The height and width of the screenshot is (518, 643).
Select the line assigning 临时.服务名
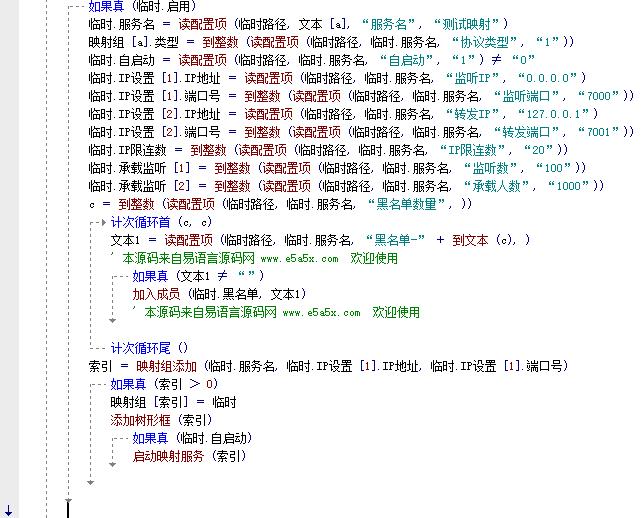299,24
